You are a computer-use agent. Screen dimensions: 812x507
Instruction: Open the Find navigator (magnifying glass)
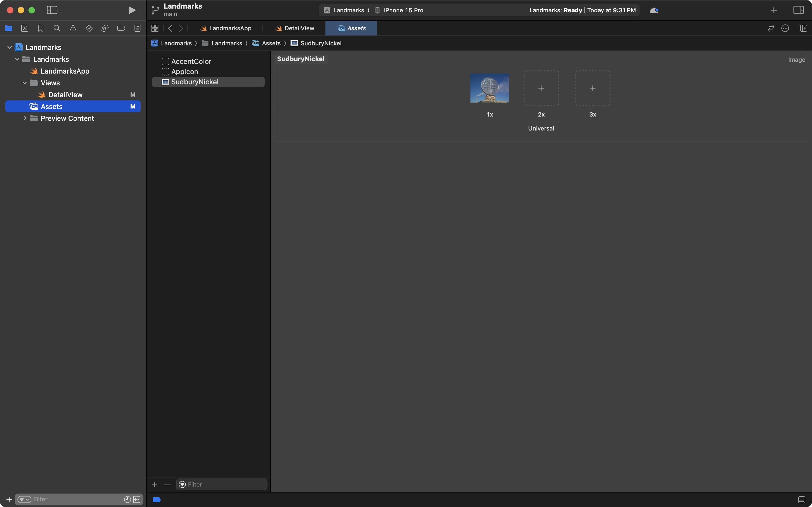pos(57,28)
